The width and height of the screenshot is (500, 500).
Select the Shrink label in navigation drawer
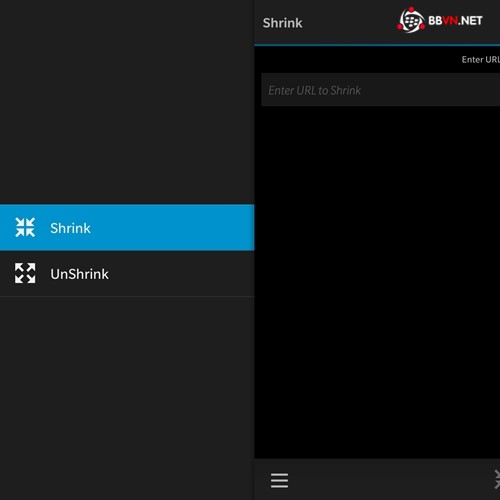(70, 228)
